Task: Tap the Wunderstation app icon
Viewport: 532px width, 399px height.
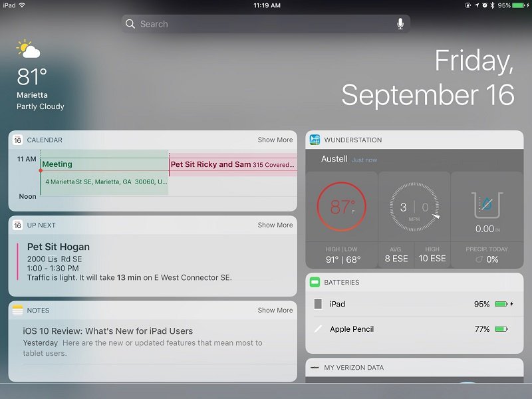Action: (x=315, y=140)
